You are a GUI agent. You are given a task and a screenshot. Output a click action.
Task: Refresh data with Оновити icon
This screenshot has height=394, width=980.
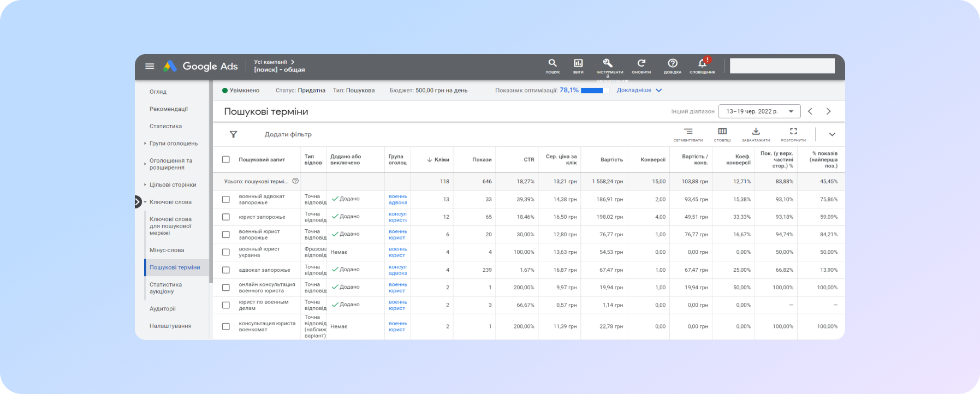[x=642, y=66]
